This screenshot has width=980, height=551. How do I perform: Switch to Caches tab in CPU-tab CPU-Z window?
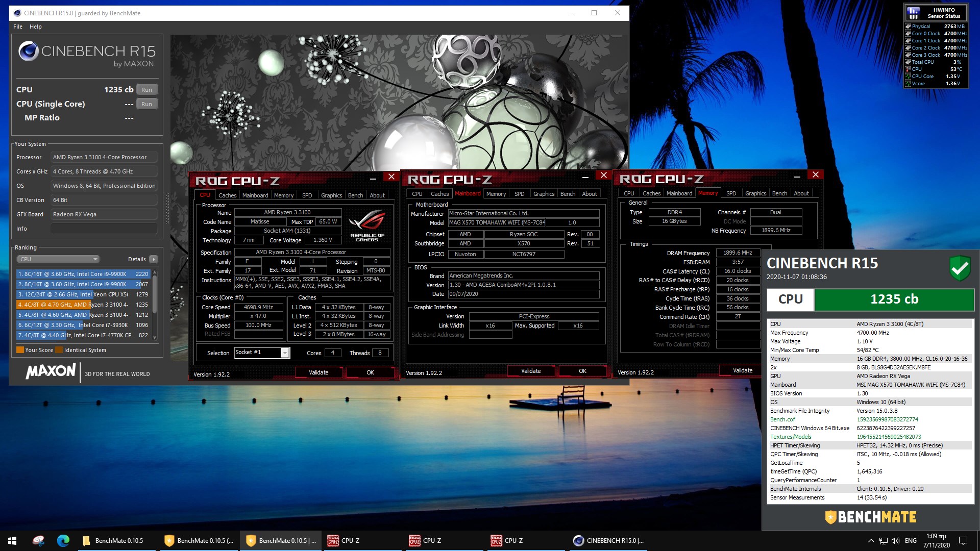click(227, 195)
